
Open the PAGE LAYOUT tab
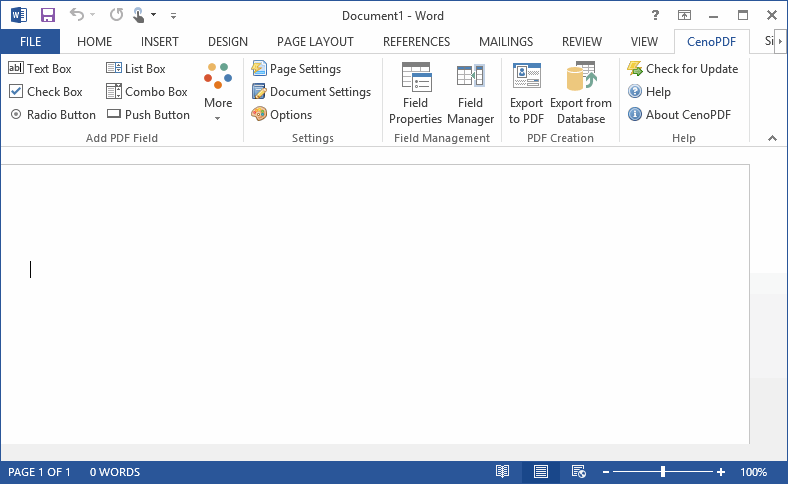coord(315,42)
